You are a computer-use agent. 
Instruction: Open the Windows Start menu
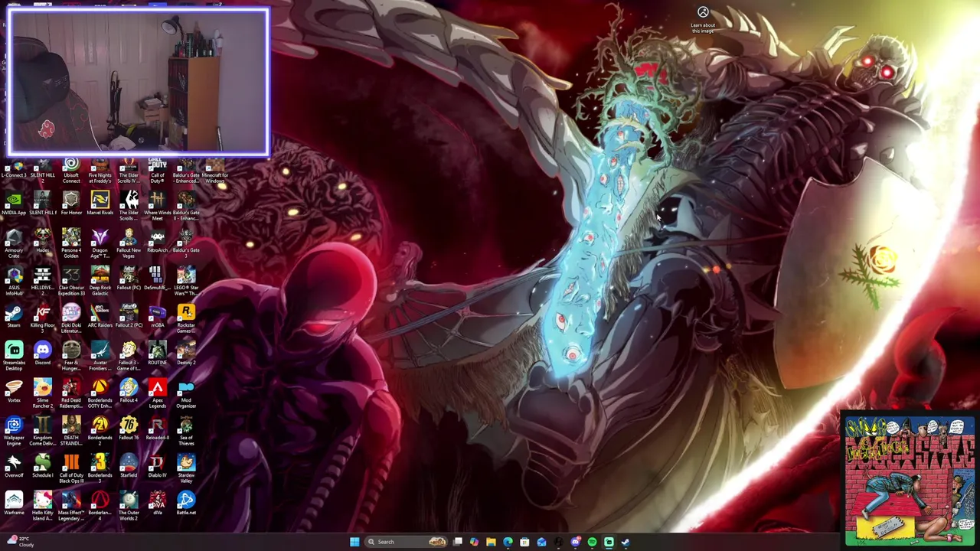tap(354, 542)
